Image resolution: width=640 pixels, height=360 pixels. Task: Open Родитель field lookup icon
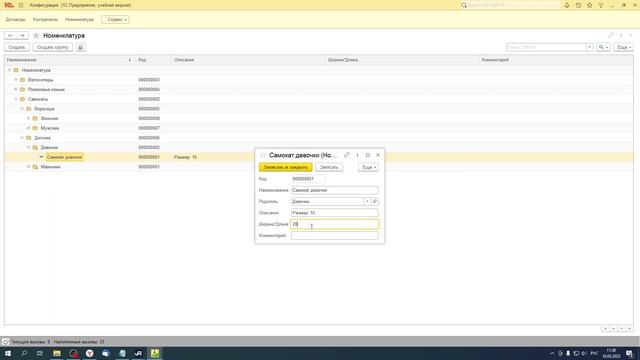(x=375, y=201)
